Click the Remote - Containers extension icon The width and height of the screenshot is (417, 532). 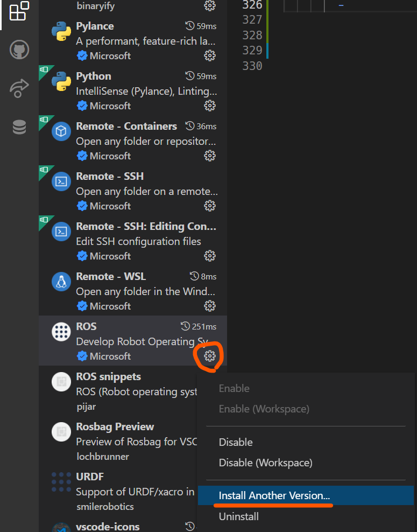(x=60, y=131)
